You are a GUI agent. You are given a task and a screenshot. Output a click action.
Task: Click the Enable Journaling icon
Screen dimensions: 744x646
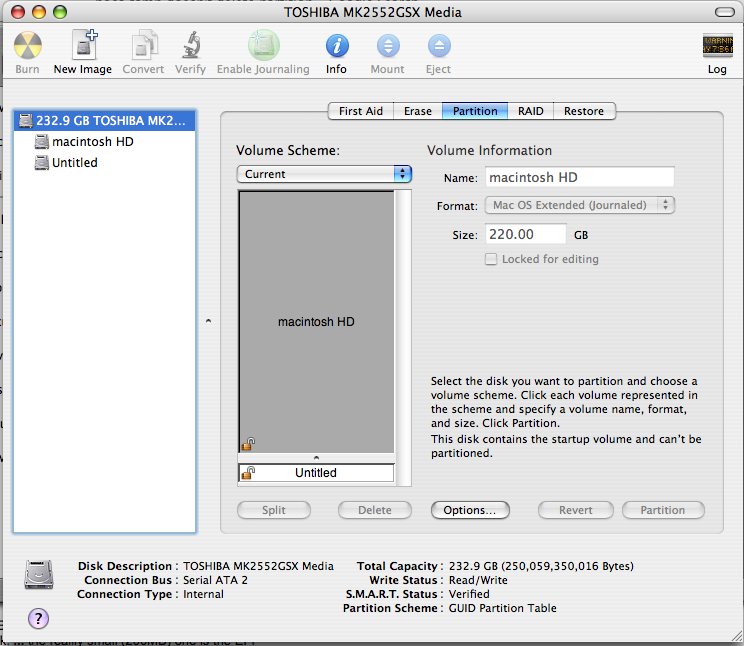point(263,45)
